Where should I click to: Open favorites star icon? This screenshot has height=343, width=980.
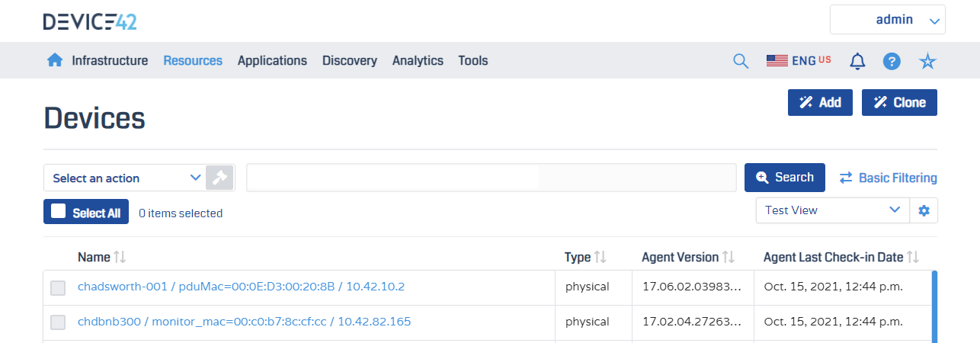[927, 61]
